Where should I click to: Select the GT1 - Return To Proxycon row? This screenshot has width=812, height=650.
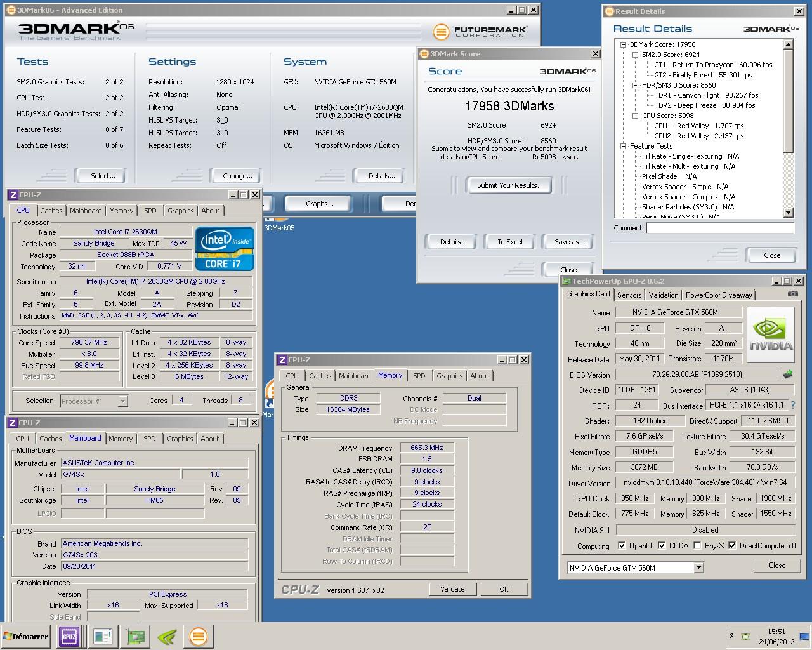pyautogui.click(x=713, y=65)
